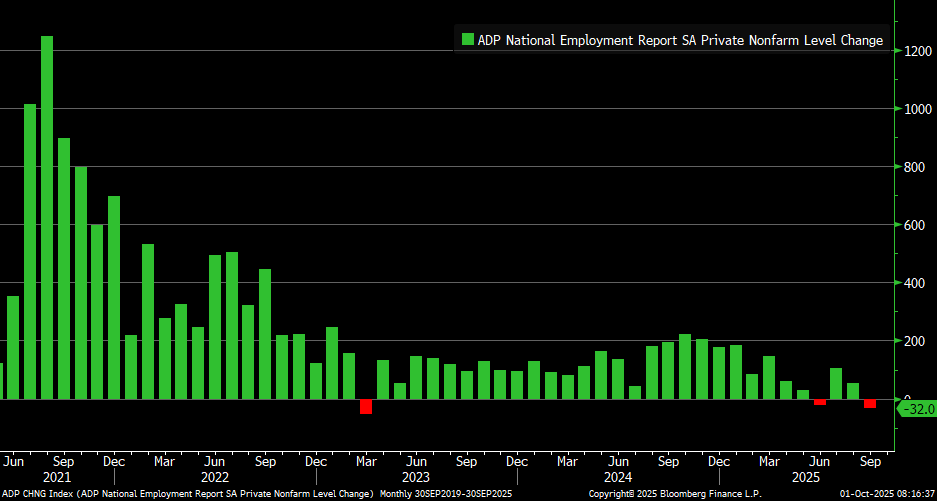Click the Mar label under the first red bar

(366, 462)
